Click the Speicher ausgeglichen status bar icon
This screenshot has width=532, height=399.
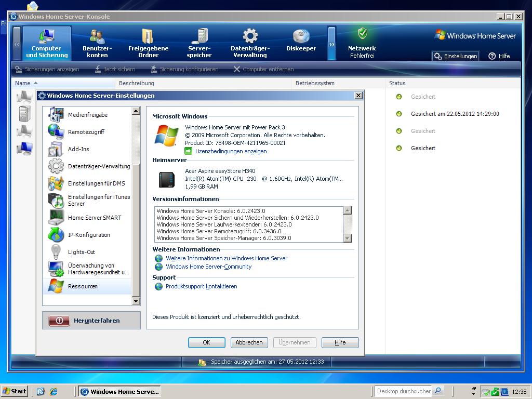pos(202,362)
